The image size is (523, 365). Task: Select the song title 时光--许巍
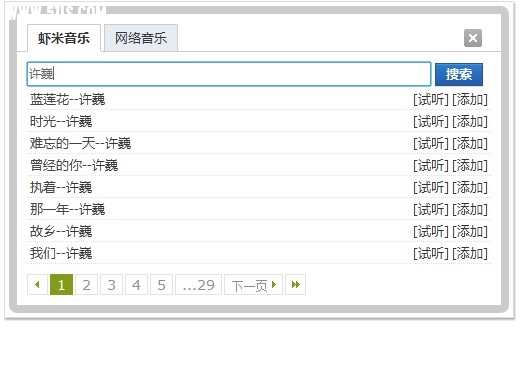61,121
